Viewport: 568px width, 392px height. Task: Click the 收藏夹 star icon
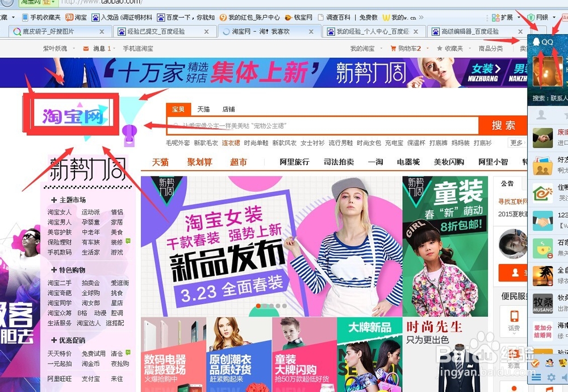pyautogui.click(x=440, y=48)
